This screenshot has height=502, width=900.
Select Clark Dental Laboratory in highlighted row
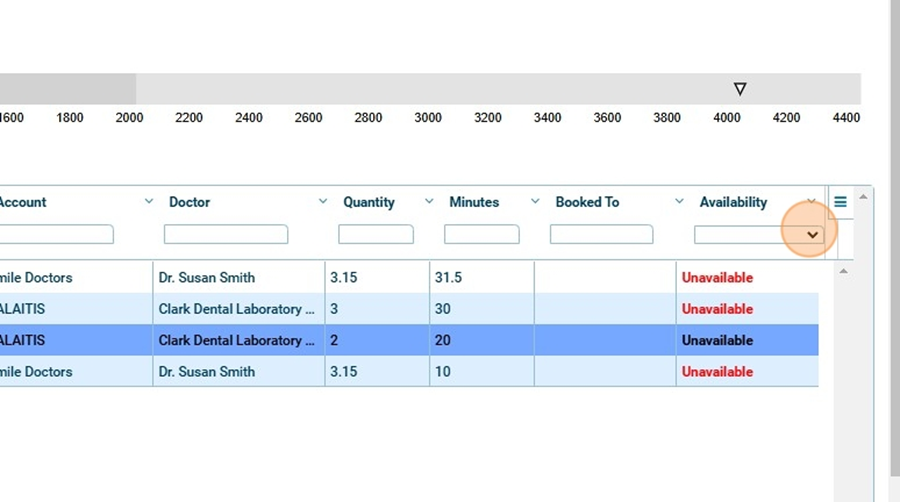(x=236, y=340)
